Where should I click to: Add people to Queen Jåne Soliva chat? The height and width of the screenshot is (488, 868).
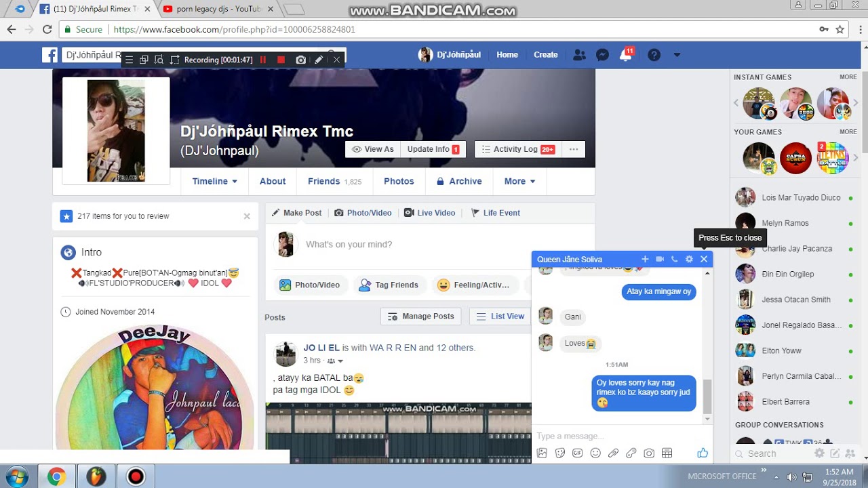(x=645, y=259)
